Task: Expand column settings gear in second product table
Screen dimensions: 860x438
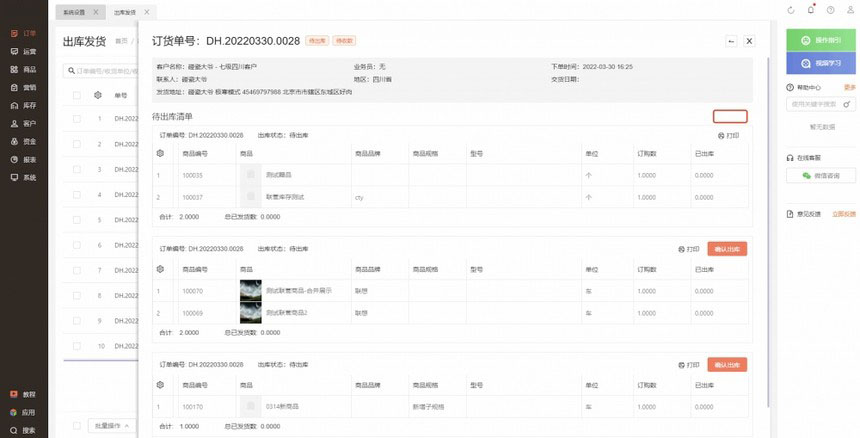Action: (x=160, y=269)
